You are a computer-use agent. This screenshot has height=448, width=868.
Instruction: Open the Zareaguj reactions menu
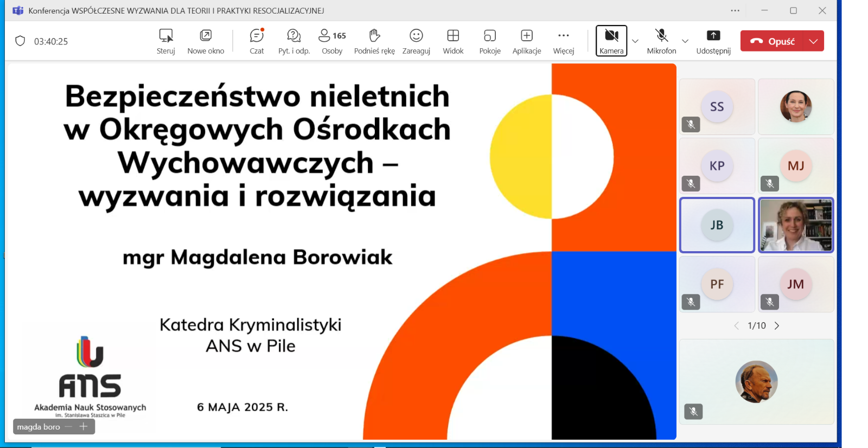pyautogui.click(x=416, y=41)
